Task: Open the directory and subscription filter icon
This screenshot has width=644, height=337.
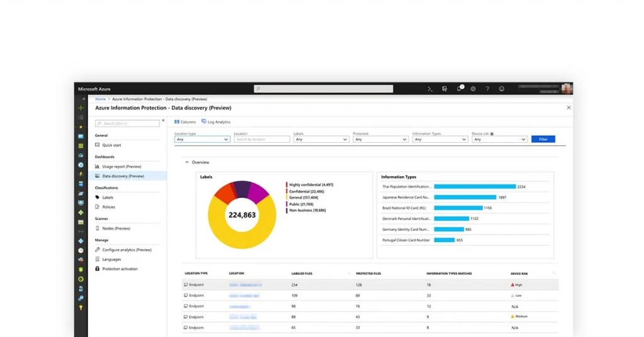Action: [445, 89]
